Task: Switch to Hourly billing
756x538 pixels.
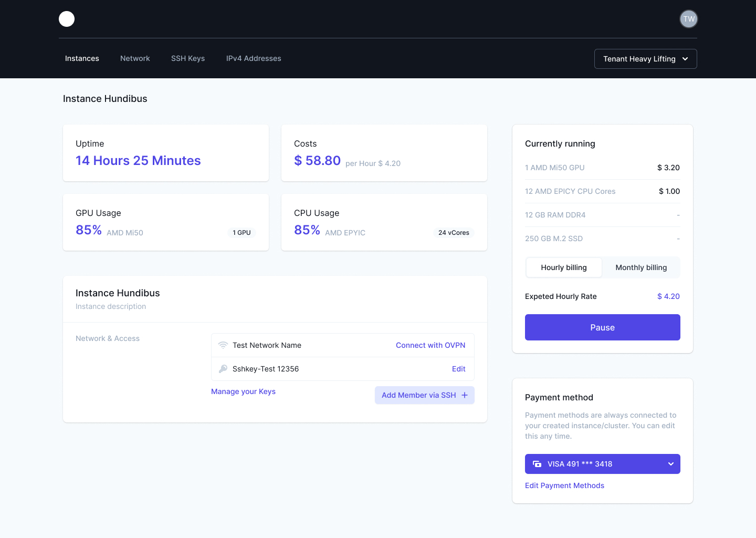Action: click(564, 267)
